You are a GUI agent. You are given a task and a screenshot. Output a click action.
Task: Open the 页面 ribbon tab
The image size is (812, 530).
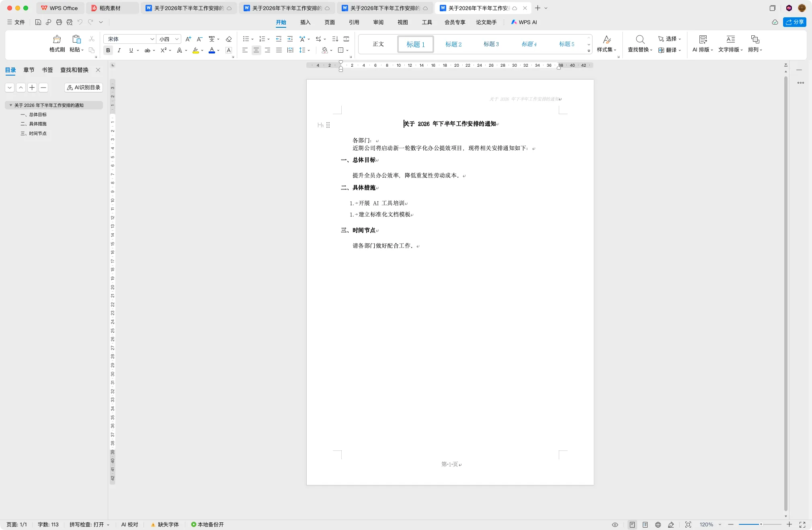point(330,22)
